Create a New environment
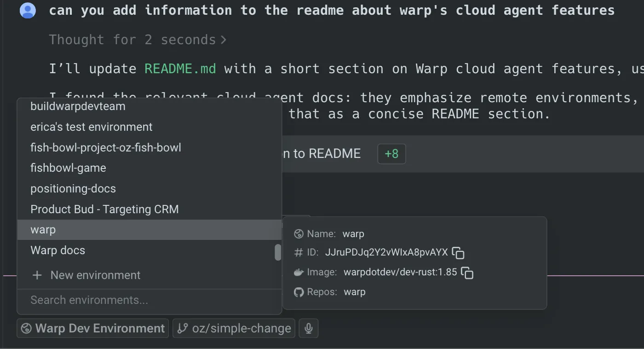Viewport: 644px width, 349px height. [x=149, y=275]
